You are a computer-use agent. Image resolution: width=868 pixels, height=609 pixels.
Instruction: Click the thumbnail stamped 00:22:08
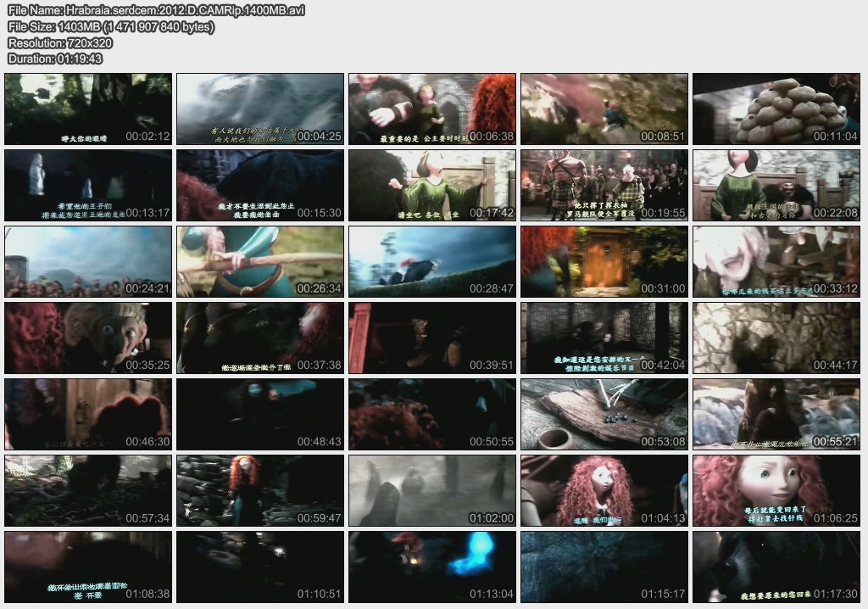point(776,186)
